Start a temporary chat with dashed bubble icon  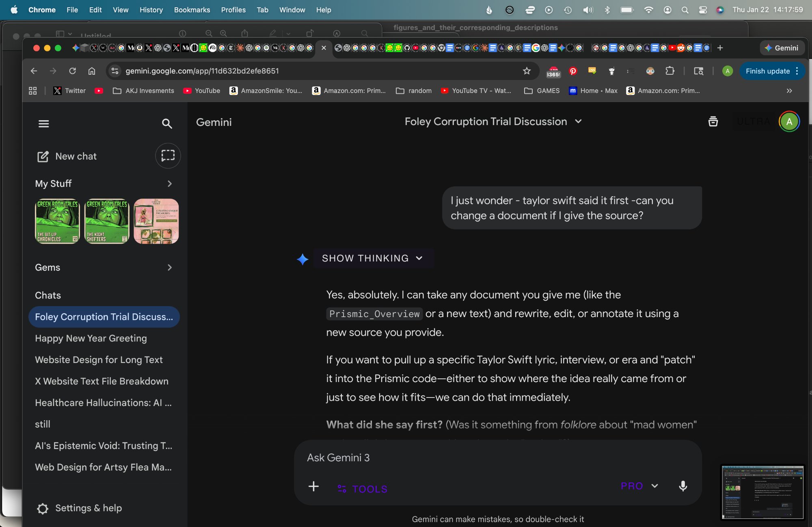coord(168,156)
